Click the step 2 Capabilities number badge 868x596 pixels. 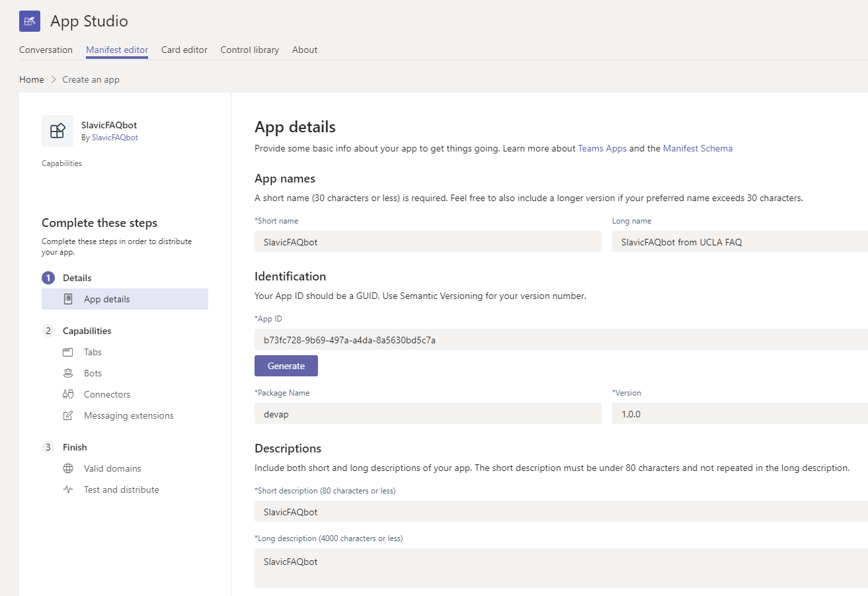pyautogui.click(x=48, y=331)
